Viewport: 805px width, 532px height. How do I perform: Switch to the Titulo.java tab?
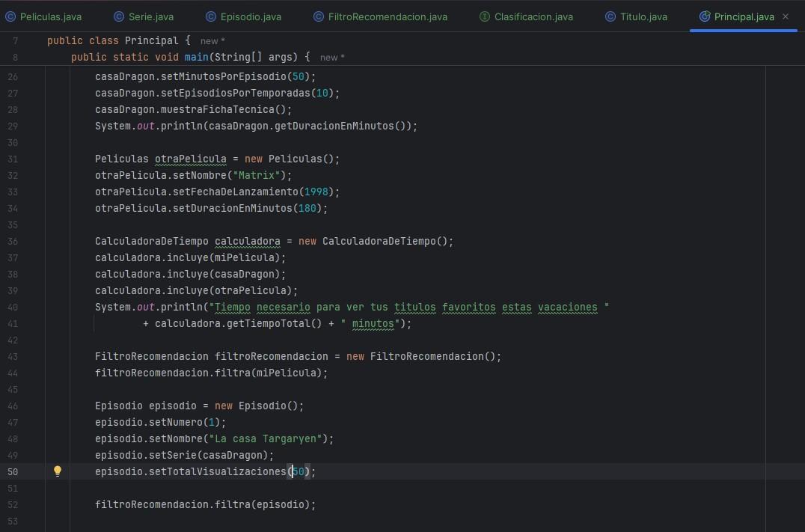pos(637,16)
